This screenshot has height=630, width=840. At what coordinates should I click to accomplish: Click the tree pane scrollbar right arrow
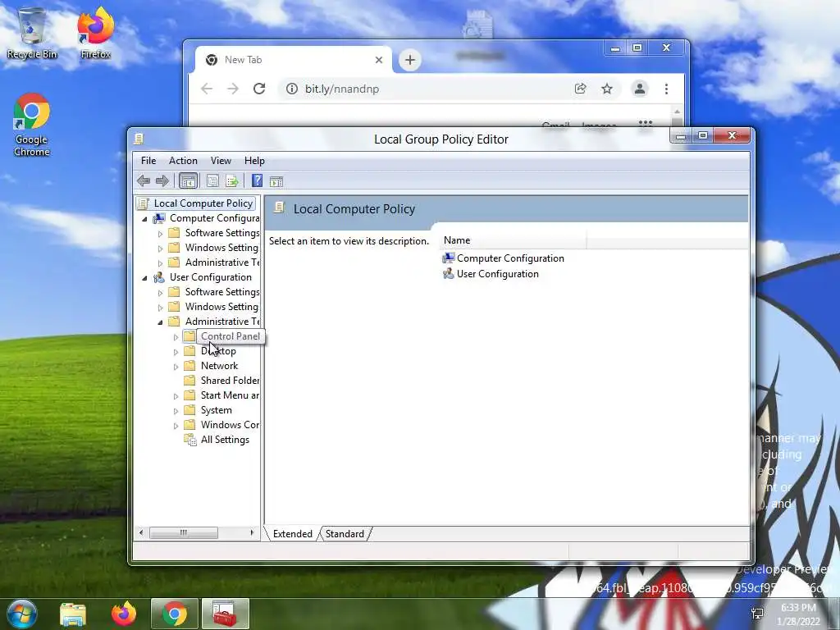252,532
